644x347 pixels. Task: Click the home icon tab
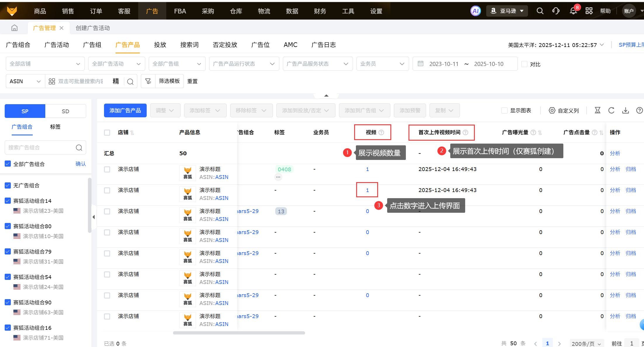point(14,28)
